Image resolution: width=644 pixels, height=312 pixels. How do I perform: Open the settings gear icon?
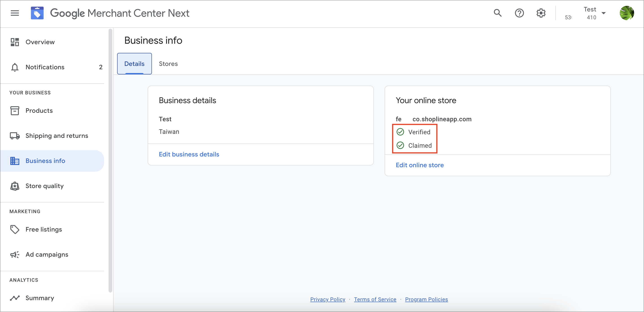pyautogui.click(x=541, y=13)
